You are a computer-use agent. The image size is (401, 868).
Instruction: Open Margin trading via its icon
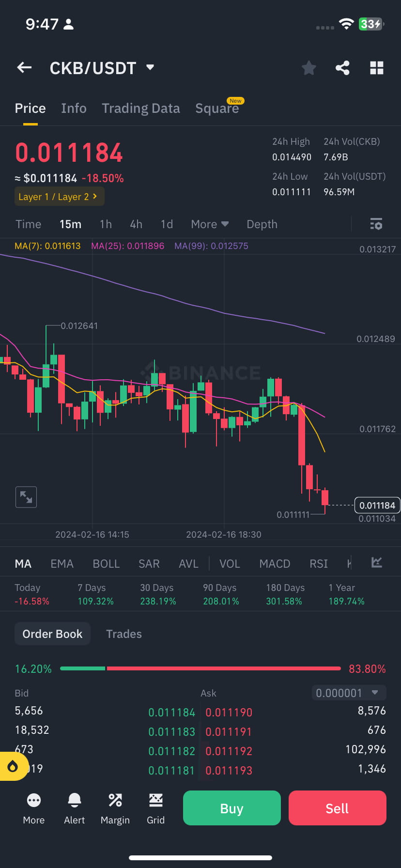click(x=115, y=808)
